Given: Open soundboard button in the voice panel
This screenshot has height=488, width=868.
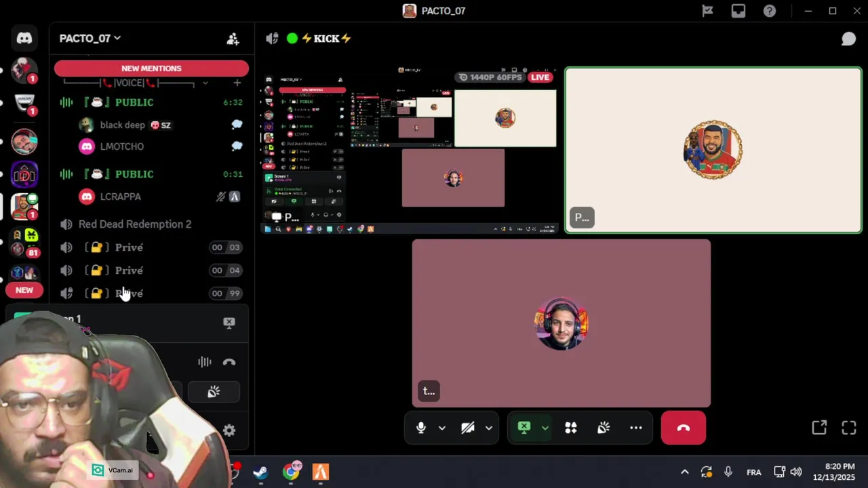Looking at the screenshot, I should coord(214,392).
